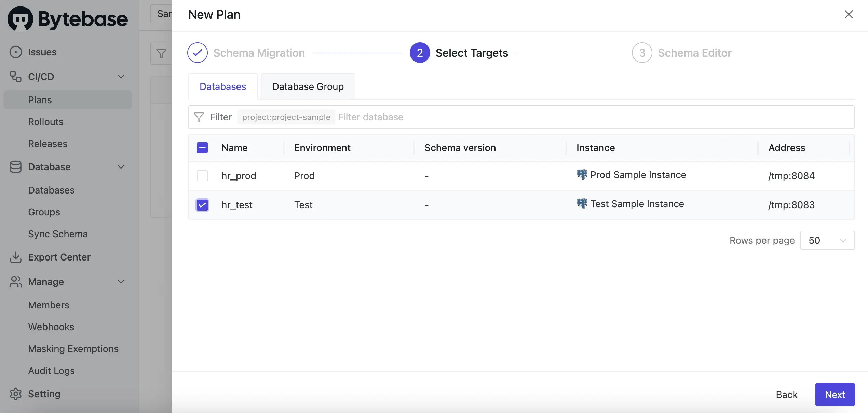The image size is (868, 413).
Task: Uncheck the hr_test database checkbox
Action: pos(202,205)
